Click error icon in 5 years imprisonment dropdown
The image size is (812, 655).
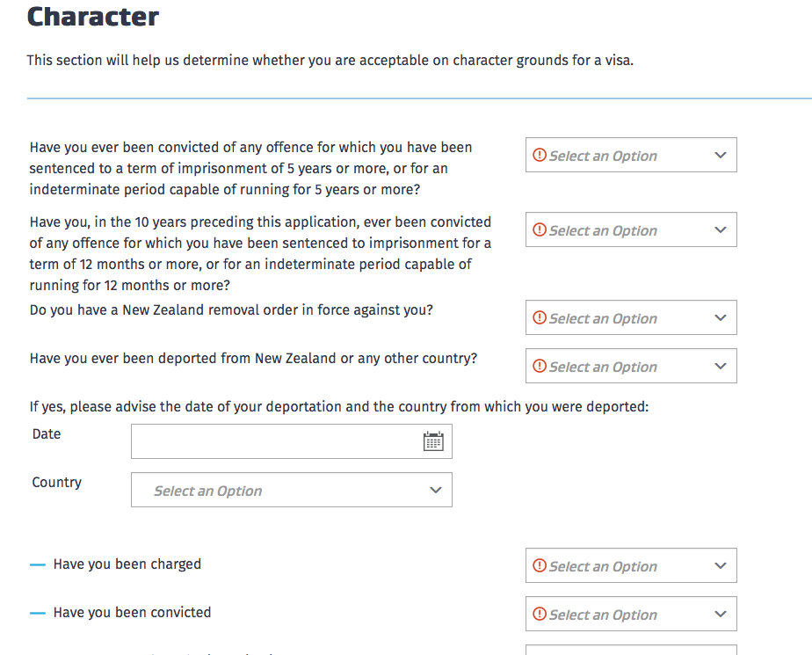click(x=540, y=155)
